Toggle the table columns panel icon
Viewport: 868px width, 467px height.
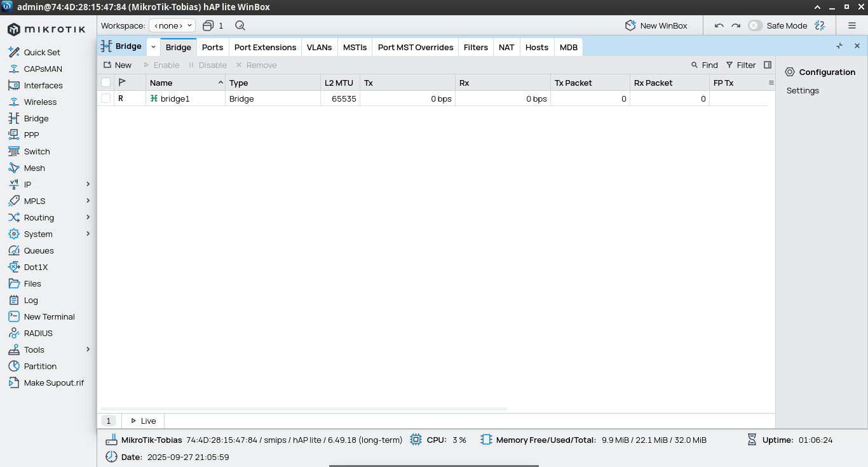point(768,65)
